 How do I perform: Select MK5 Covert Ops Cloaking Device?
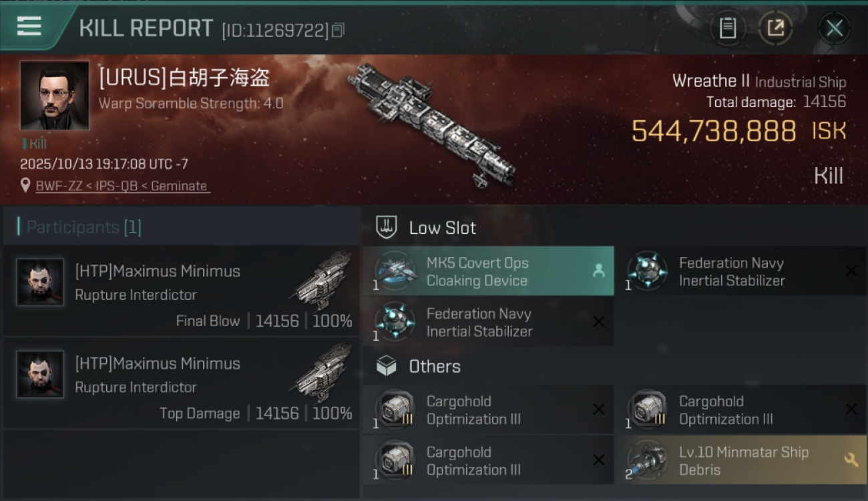[x=489, y=271]
